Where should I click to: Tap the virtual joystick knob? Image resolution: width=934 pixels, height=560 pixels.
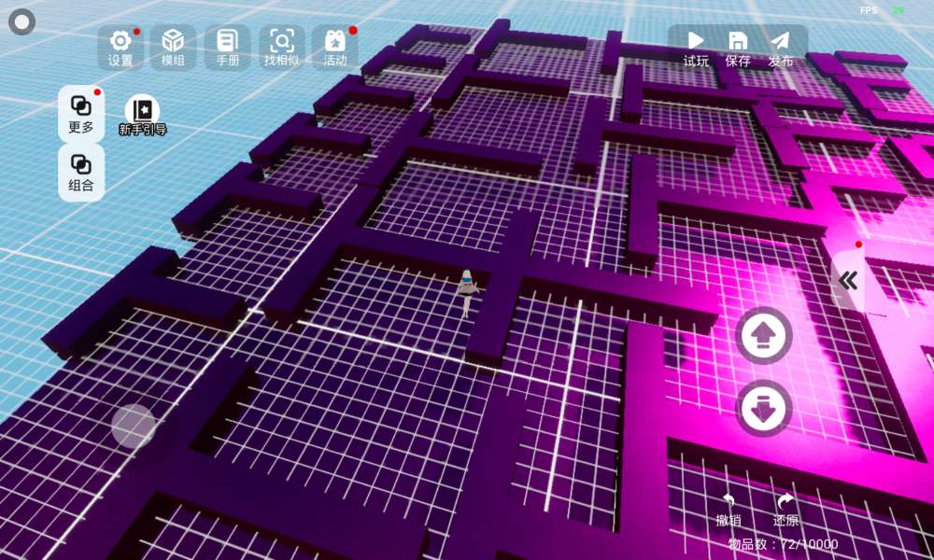click(134, 426)
